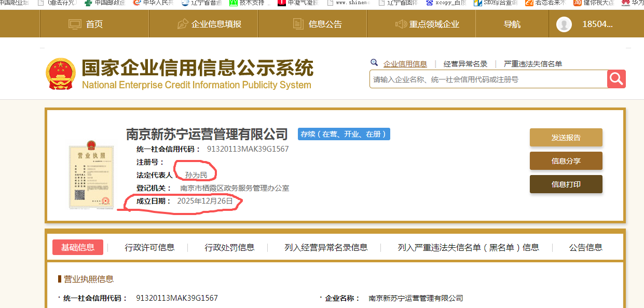Focus the enterprise name search input field
This screenshot has width=644, height=308.
[488, 79]
